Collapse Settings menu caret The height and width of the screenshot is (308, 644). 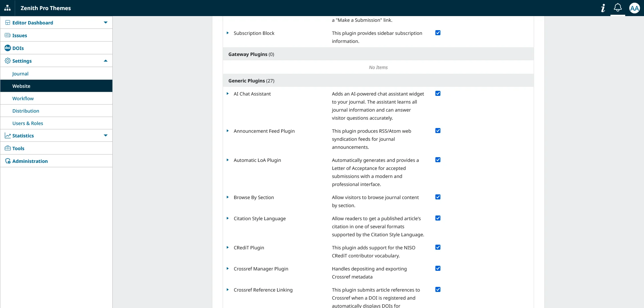[x=106, y=61]
